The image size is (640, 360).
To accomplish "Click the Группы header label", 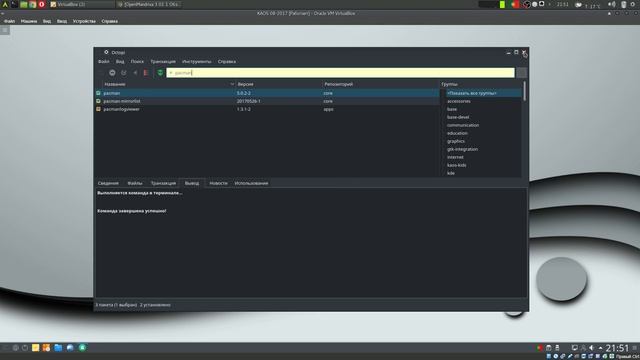I will [449, 84].
